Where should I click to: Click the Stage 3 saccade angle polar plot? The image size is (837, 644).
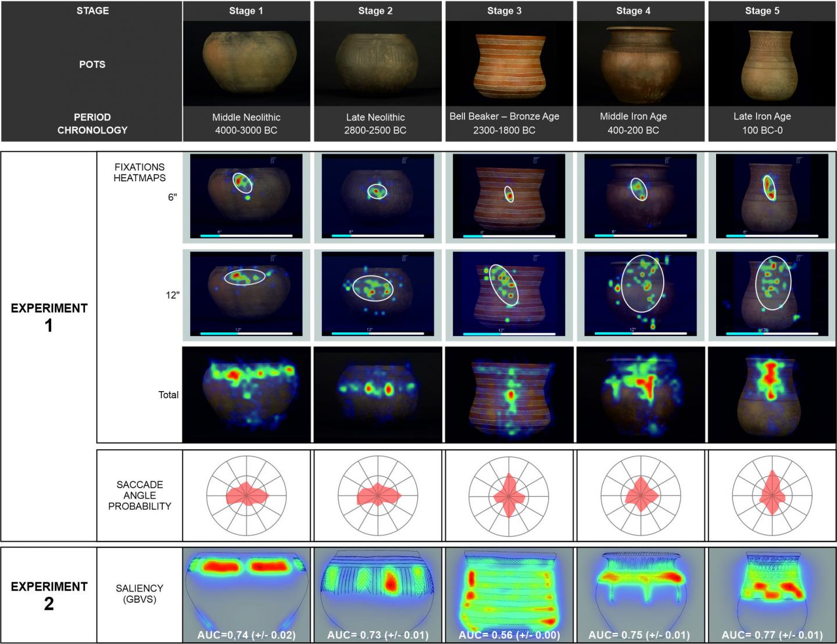click(509, 496)
